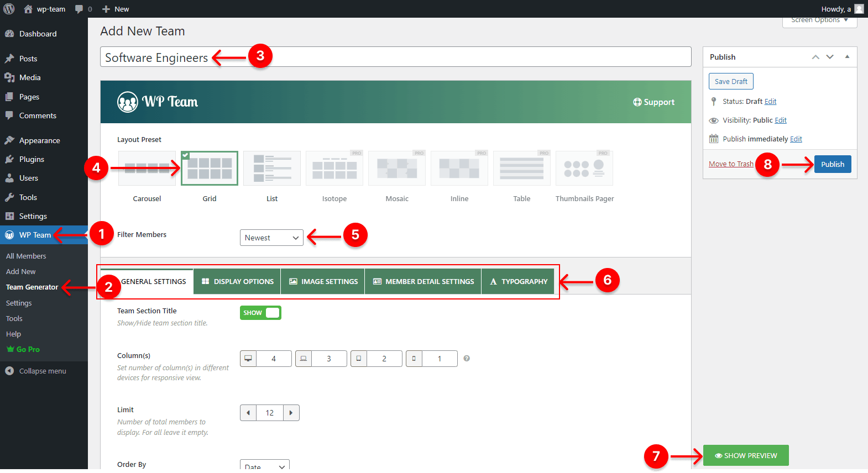Screen dimensions: 868x473
Task: Click the Limit number field showing 12
Action: tap(270, 413)
